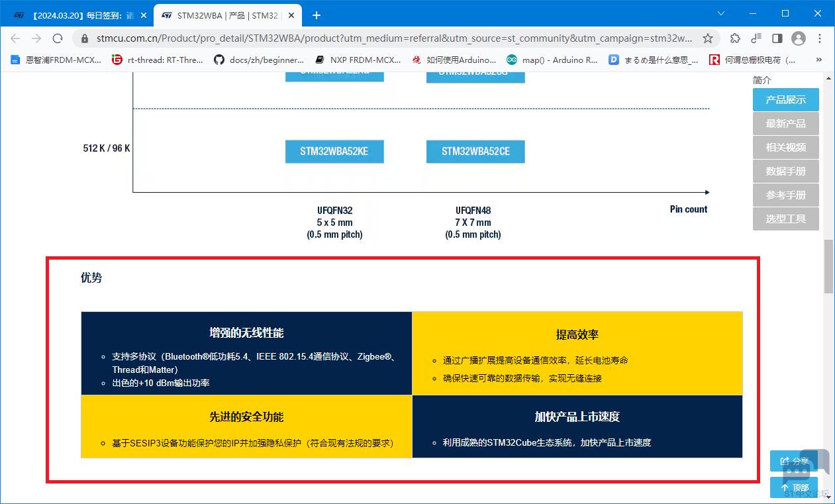Image resolution: width=835 pixels, height=504 pixels.
Task: View site information icon in address bar
Action: [x=84, y=38]
